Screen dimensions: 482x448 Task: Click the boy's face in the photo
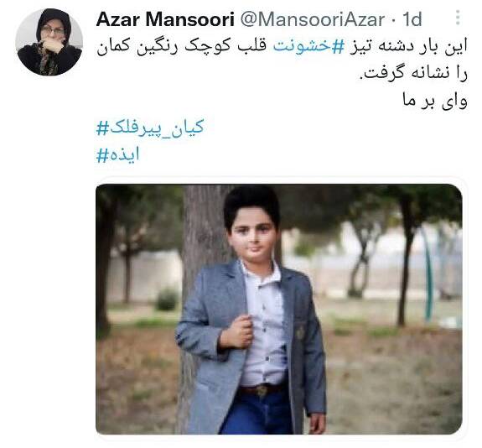[253, 236]
